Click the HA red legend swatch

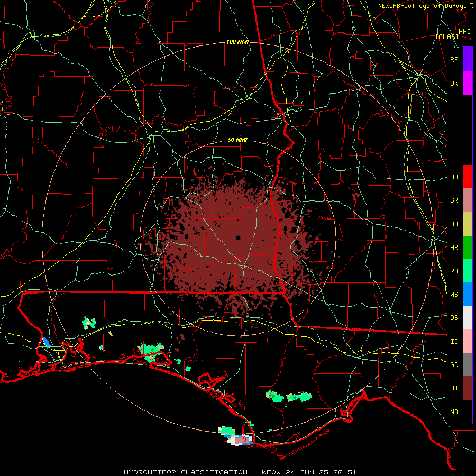click(x=467, y=177)
